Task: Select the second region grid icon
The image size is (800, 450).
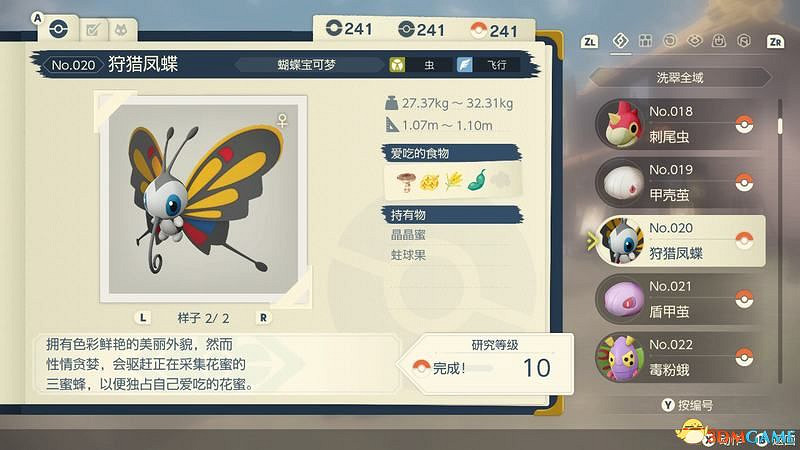Action: 645,40
